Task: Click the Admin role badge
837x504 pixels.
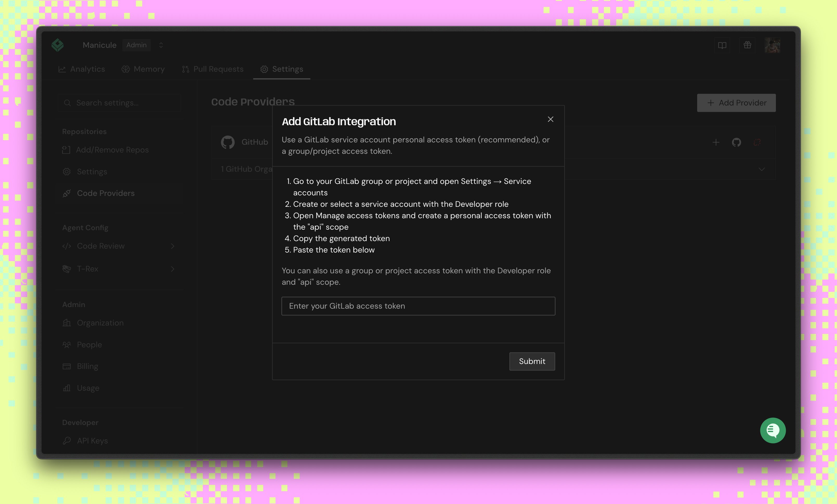Action: pos(136,45)
